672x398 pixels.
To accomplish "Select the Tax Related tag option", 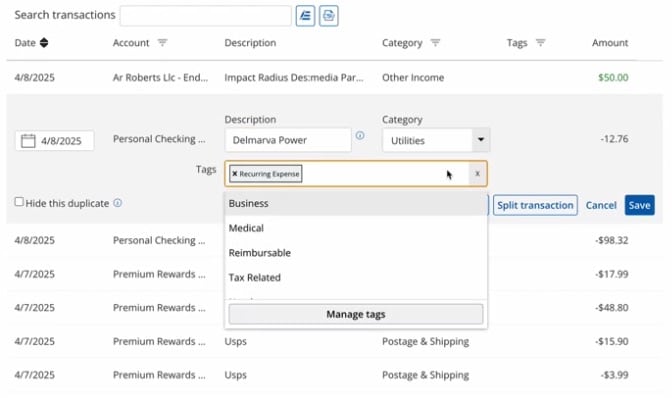I will click(x=356, y=278).
